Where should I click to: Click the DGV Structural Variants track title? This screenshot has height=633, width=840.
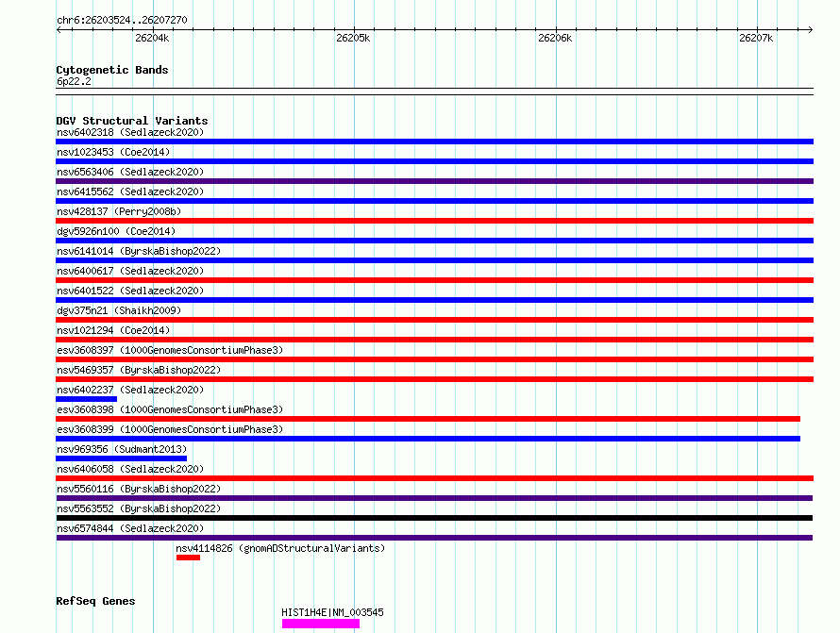coord(132,121)
